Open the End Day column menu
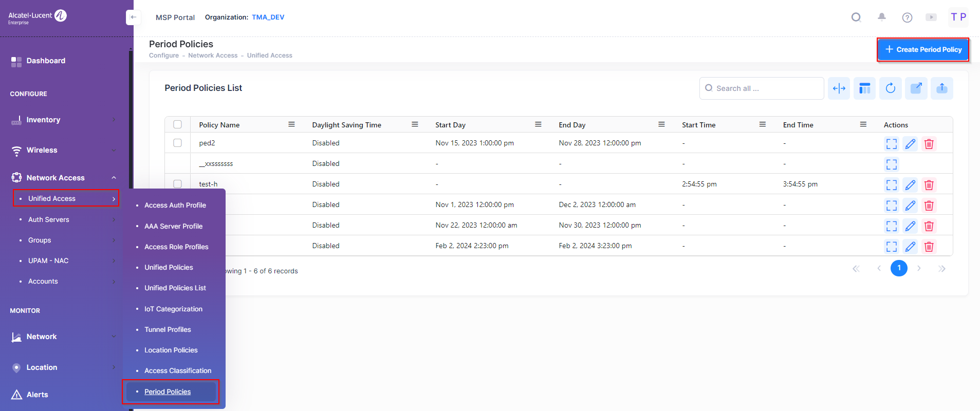980x411 pixels. (x=661, y=124)
